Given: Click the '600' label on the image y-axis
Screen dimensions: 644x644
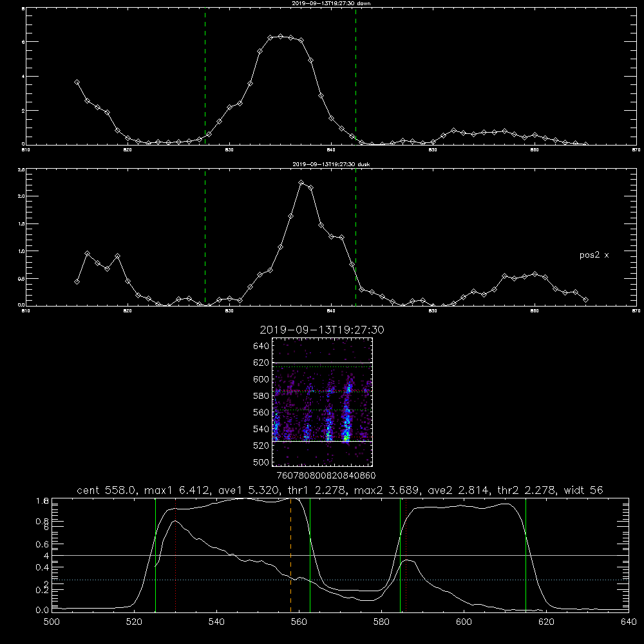Looking at the screenshot, I should (261, 379).
